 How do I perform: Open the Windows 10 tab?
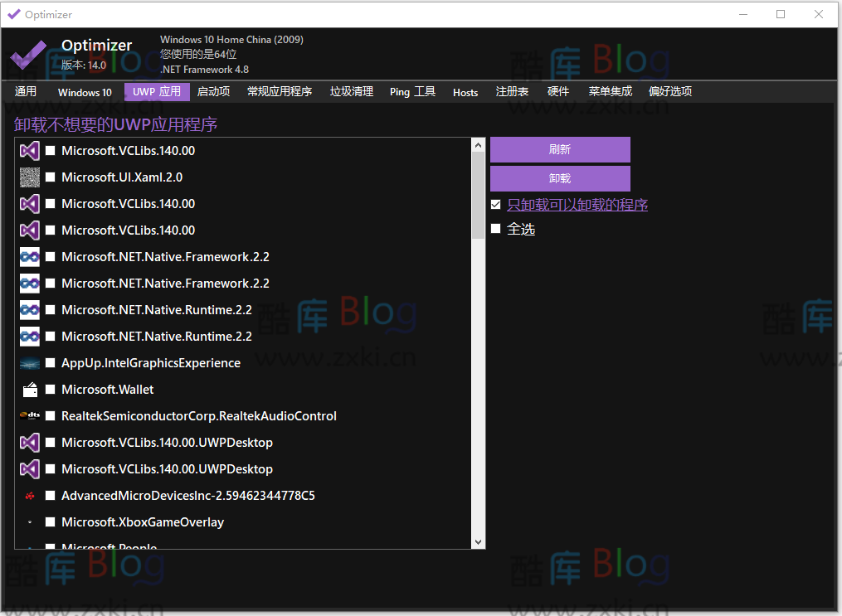pyautogui.click(x=84, y=92)
